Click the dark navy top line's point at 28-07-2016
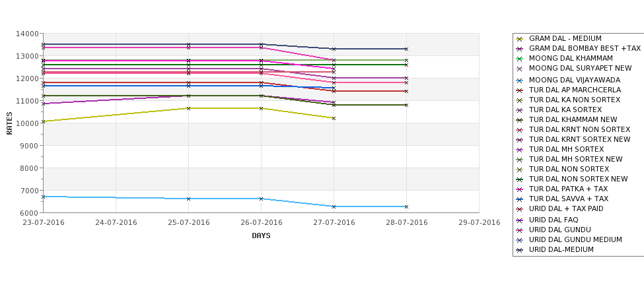Image resolution: width=644 pixels, height=283 pixels. tap(406, 49)
